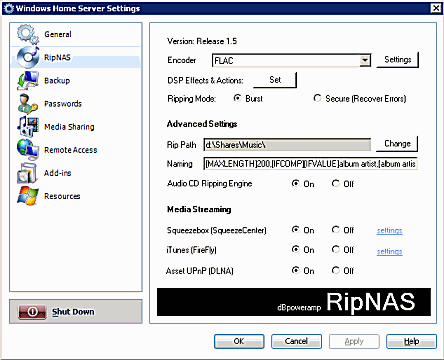
Task: Click the Cancel button
Action: pos(296,341)
